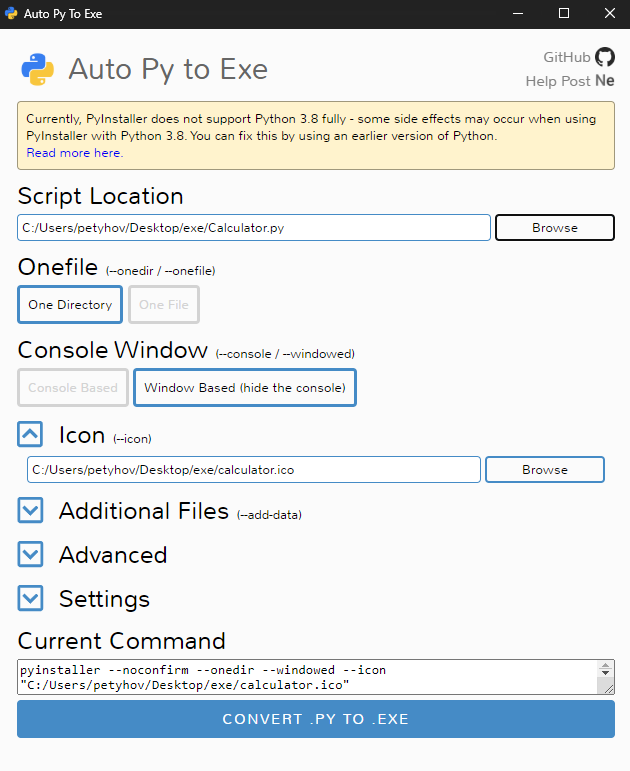This screenshot has height=771, width=630.
Task: Click the Python logo in header
Action: point(37,69)
